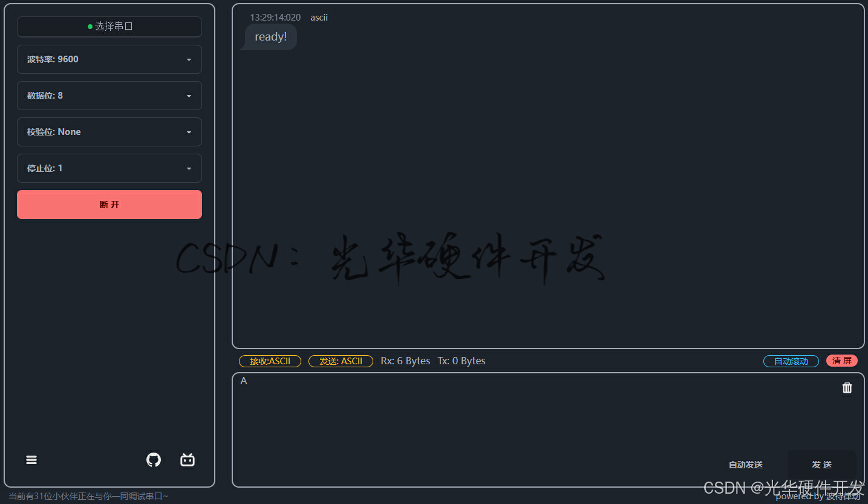This screenshot has height=504, width=868.
Task: Toggle the 发送: ASCII send mode
Action: [x=341, y=361]
